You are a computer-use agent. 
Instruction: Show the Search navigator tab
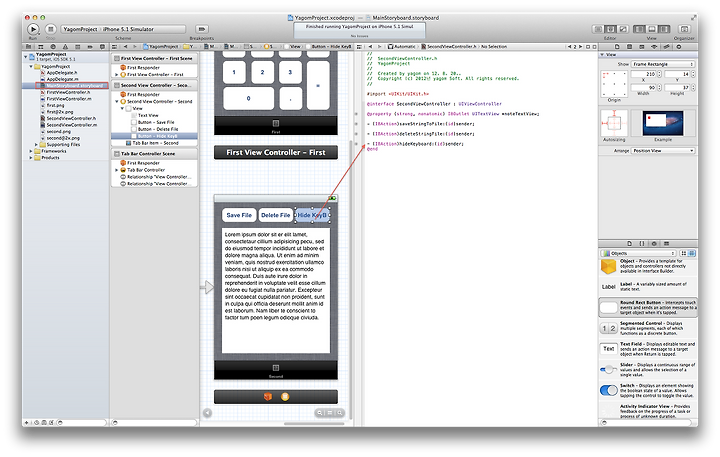[53, 46]
